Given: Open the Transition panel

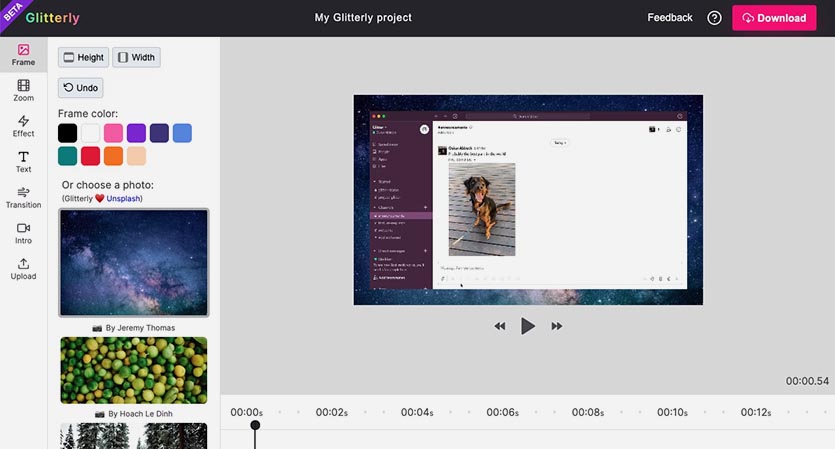Looking at the screenshot, I should pos(23,197).
